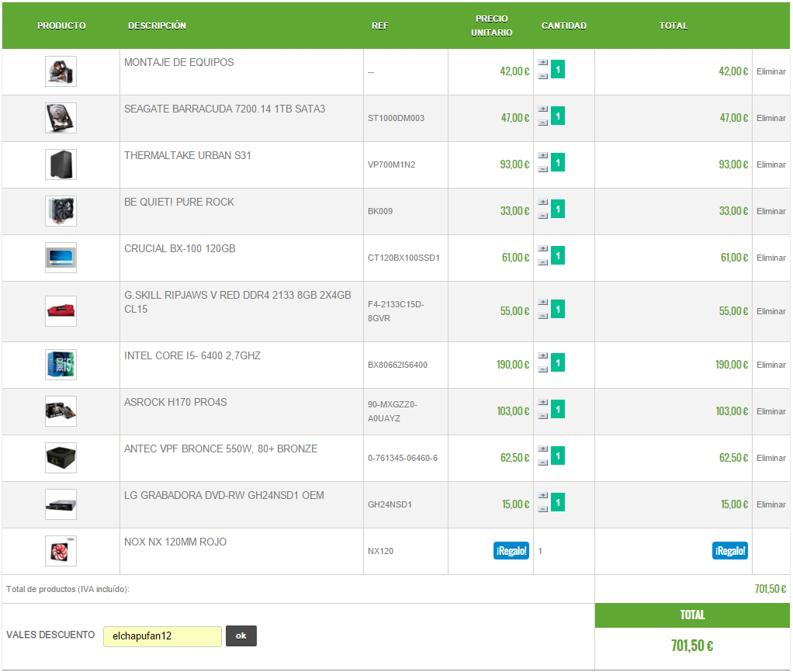Screen dimensions: 793x672
Task: Open LG DVD-RW drive thumbnail
Action: pyautogui.click(x=61, y=504)
